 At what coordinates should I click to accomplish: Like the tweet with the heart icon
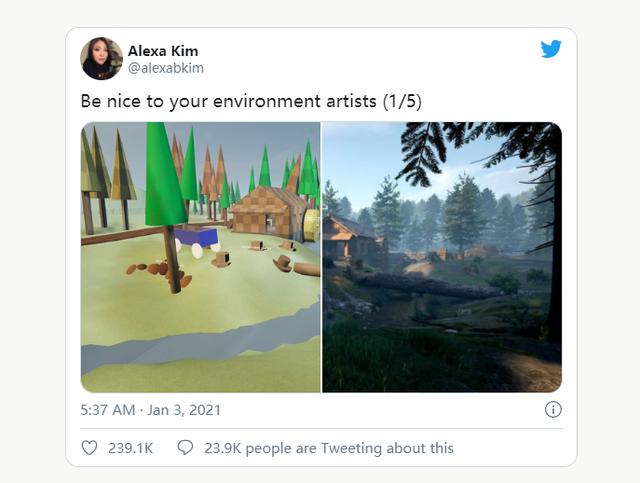[89, 448]
